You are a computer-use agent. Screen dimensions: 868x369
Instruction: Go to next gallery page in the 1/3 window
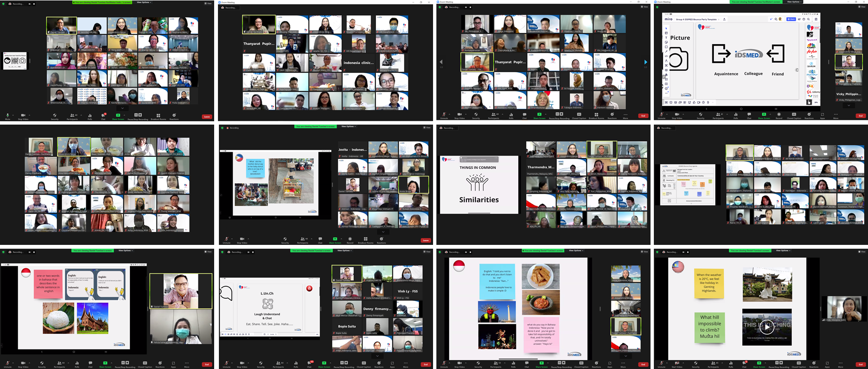coord(645,62)
